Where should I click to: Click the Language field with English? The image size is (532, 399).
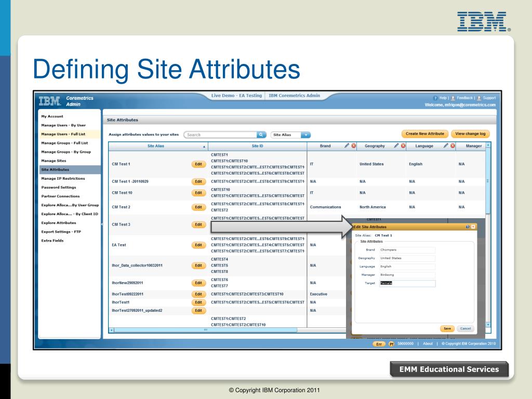point(407,267)
